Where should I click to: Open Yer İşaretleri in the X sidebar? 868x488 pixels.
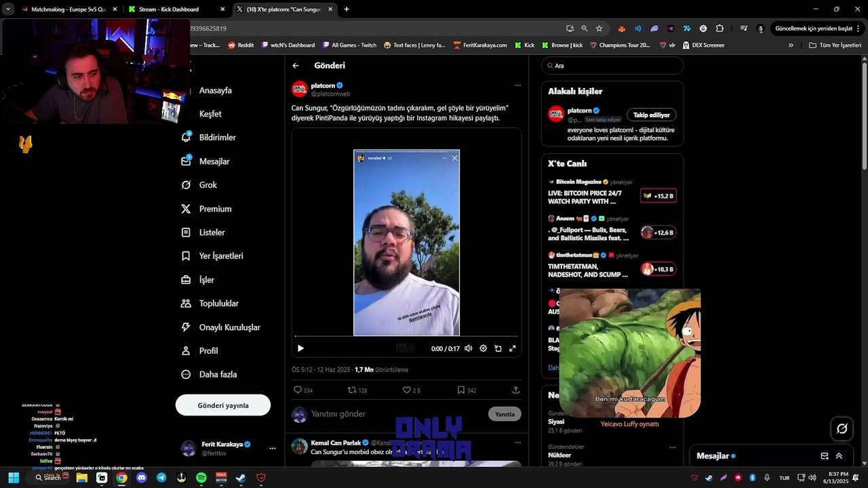point(212,256)
